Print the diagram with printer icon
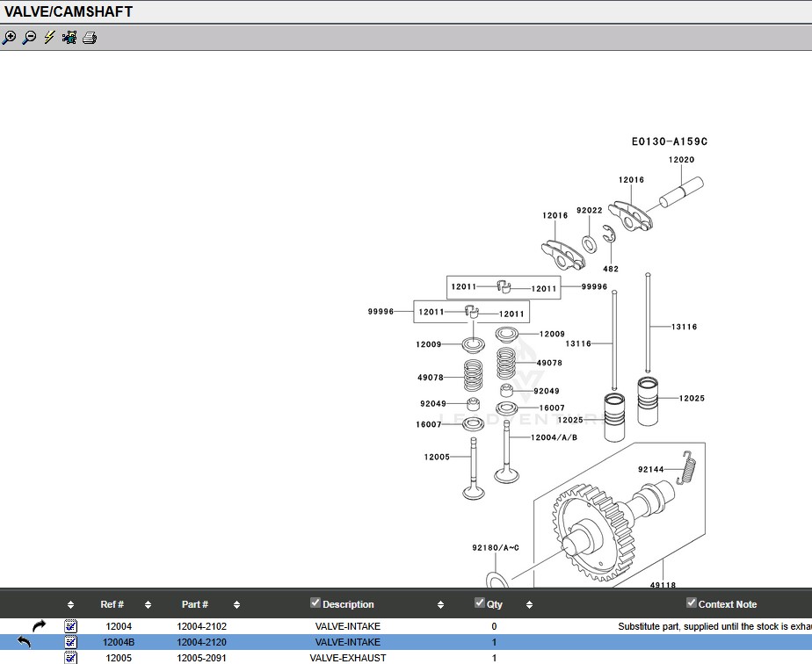 pos(90,38)
